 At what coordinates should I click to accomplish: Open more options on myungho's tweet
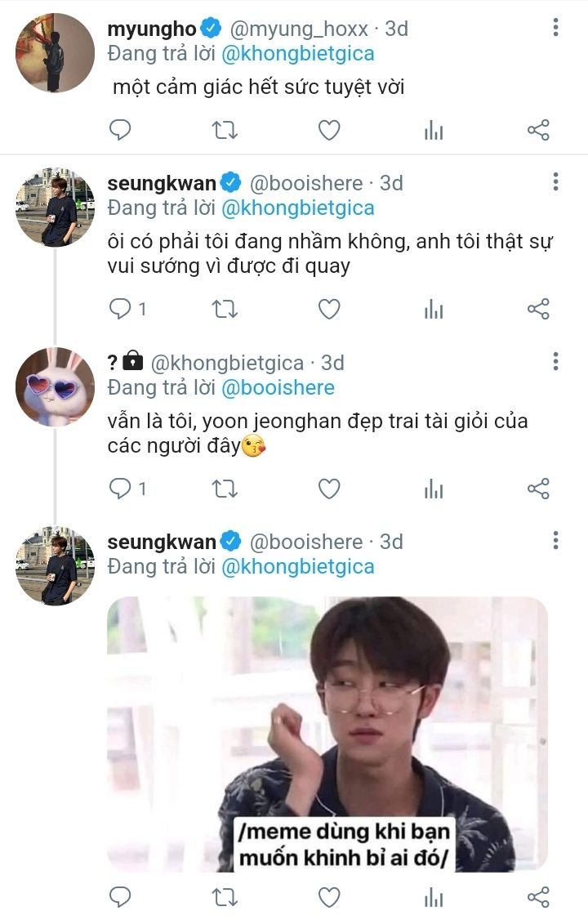[555, 28]
